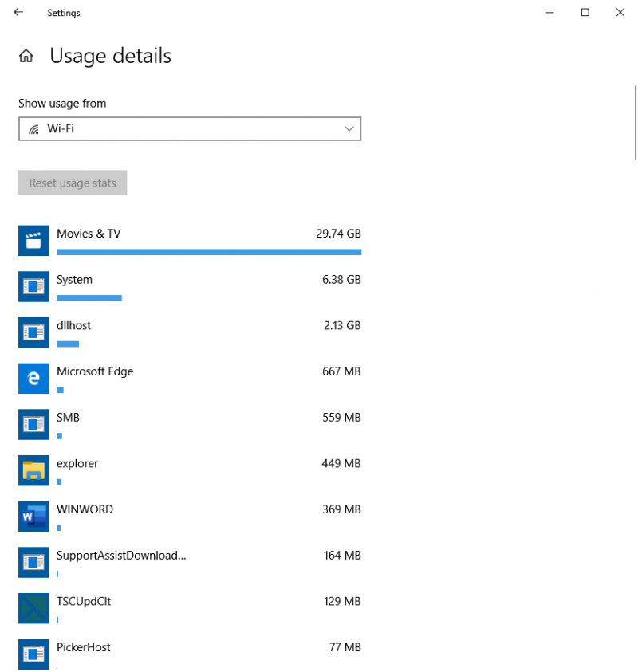
Task: Click the System process icon
Action: coord(33,286)
